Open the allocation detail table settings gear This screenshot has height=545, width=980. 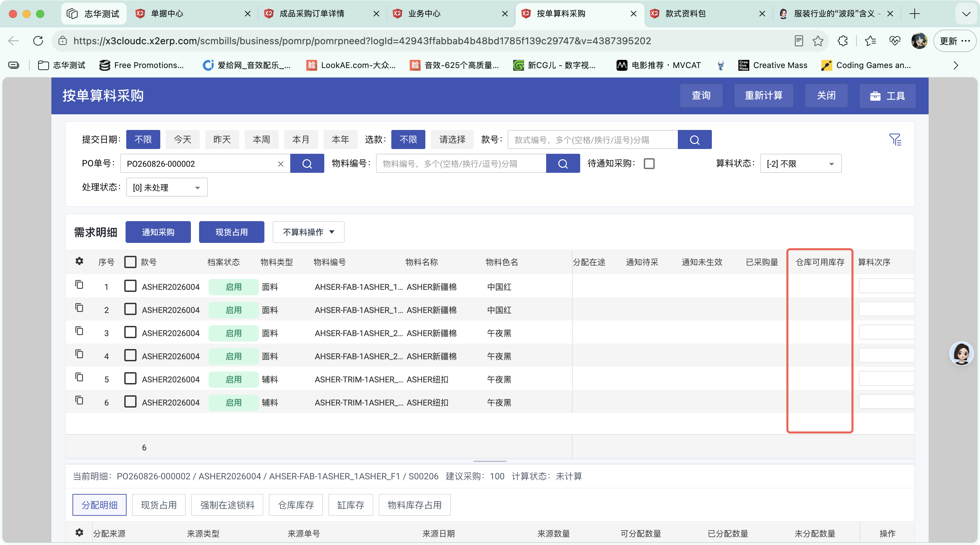[x=79, y=532]
